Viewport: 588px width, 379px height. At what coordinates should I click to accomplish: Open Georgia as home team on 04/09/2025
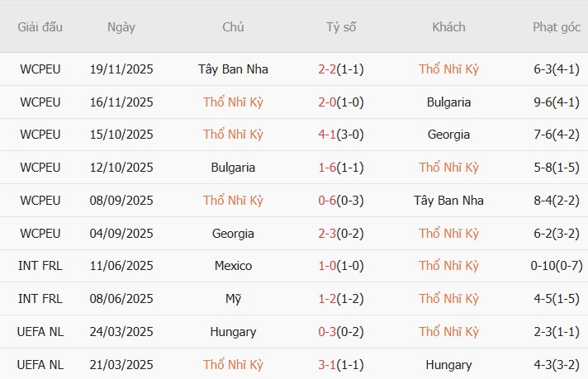pos(233,234)
